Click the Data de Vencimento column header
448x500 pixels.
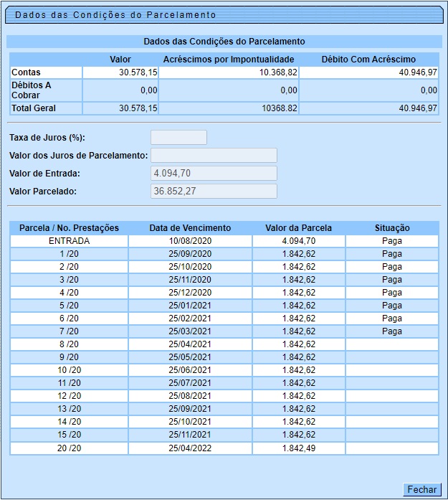(190, 228)
